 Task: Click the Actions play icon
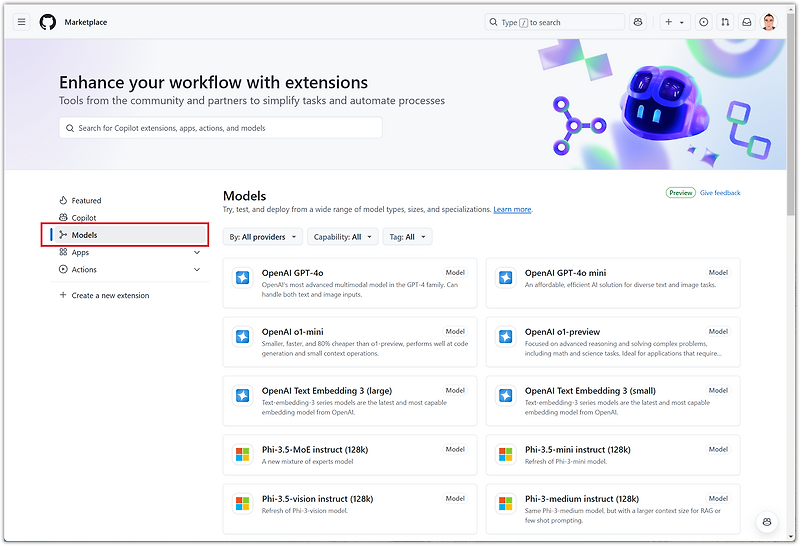[63, 269]
